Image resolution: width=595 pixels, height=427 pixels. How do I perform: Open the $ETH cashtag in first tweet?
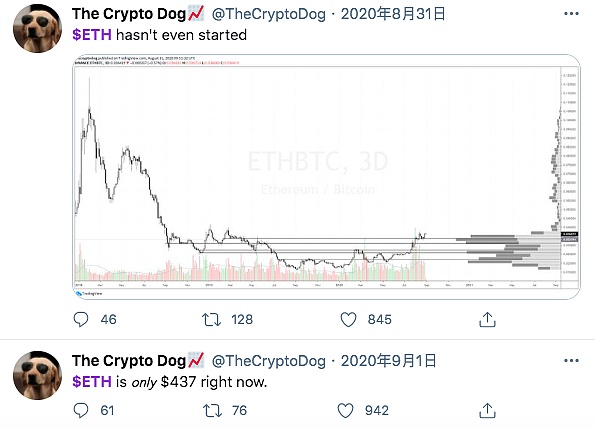pos(92,35)
